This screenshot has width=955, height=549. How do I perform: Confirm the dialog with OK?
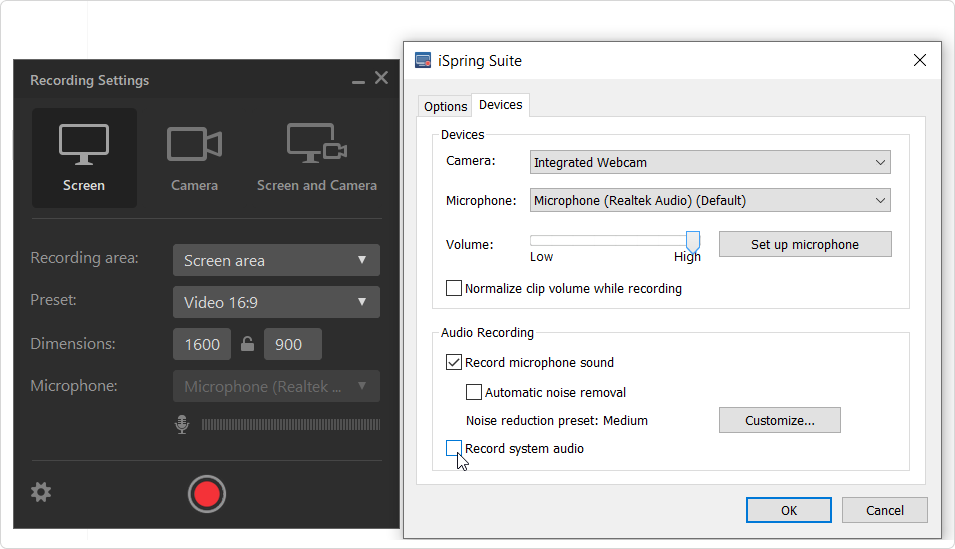pyautogui.click(x=789, y=510)
